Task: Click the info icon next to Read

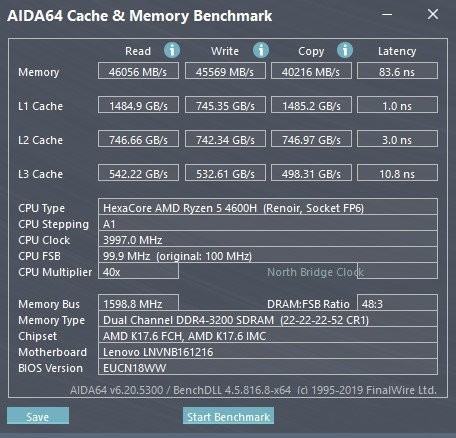Action: (x=172, y=50)
